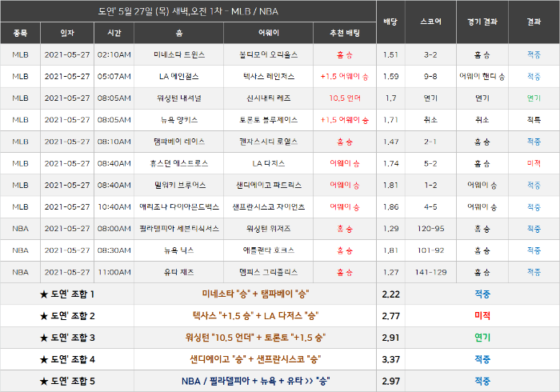This screenshot has height=392, width=560.
Task: Click the 3.37 odds for 조합 4
Action: [390, 359]
